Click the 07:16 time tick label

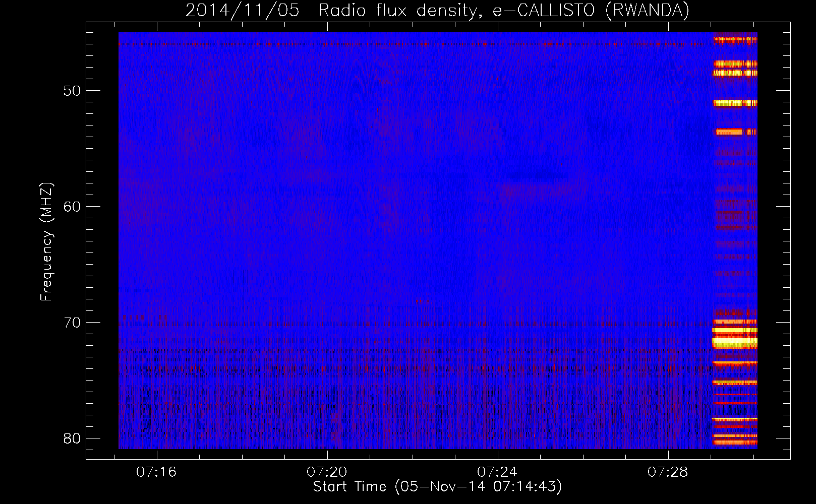tap(156, 472)
